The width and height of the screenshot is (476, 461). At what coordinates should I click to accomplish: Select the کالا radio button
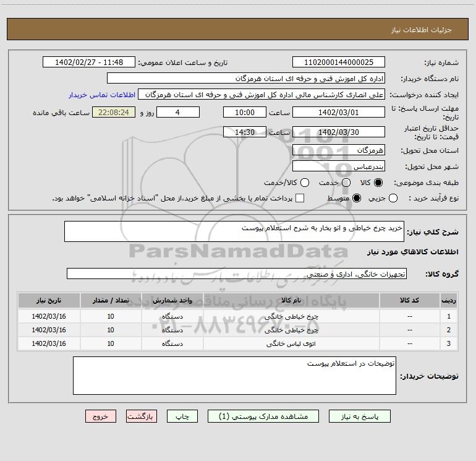[x=378, y=183]
